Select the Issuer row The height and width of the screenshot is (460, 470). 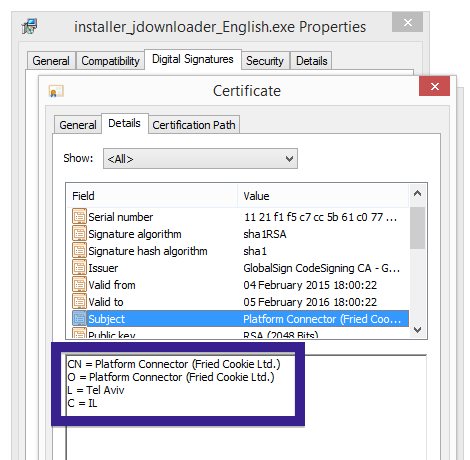tap(240, 268)
